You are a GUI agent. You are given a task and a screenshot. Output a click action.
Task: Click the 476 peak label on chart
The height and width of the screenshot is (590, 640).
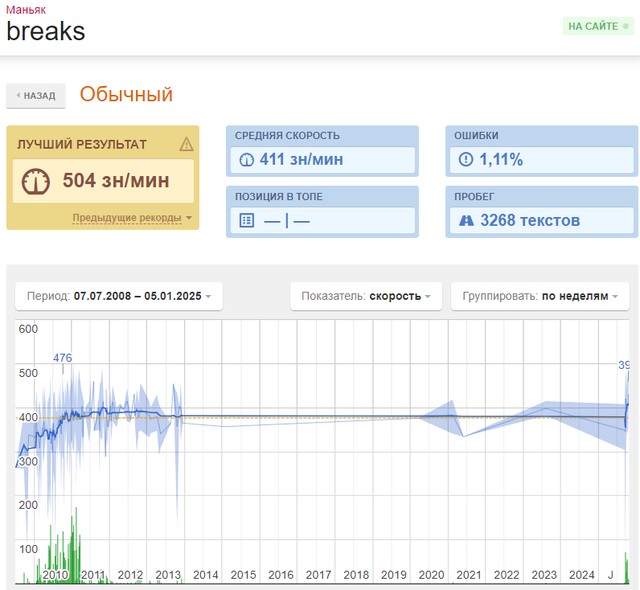62,358
